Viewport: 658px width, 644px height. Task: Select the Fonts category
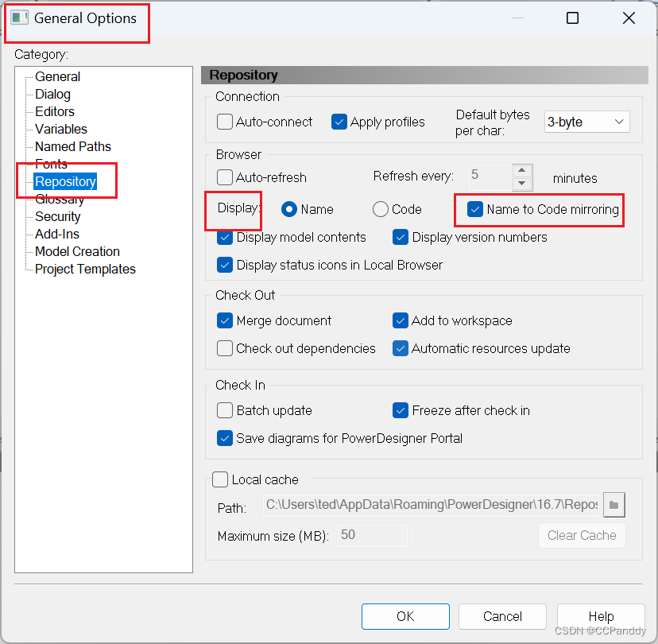(51, 164)
